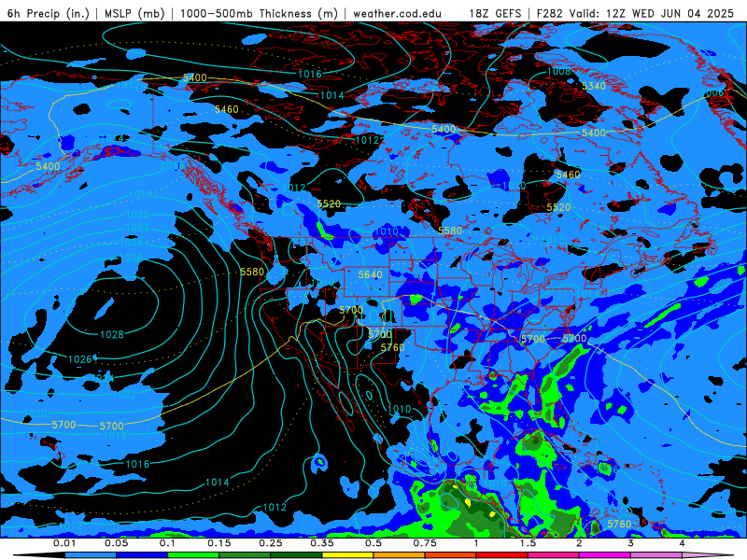Image resolution: width=747 pixels, height=560 pixels.
Task: Click the '18Z GEFS' model run text
Action: [496, 13]
